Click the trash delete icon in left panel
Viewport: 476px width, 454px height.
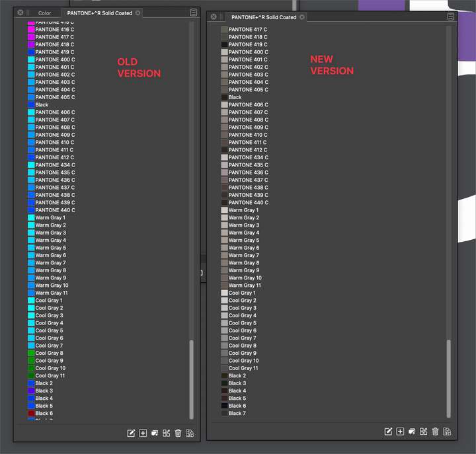(178, 433)
